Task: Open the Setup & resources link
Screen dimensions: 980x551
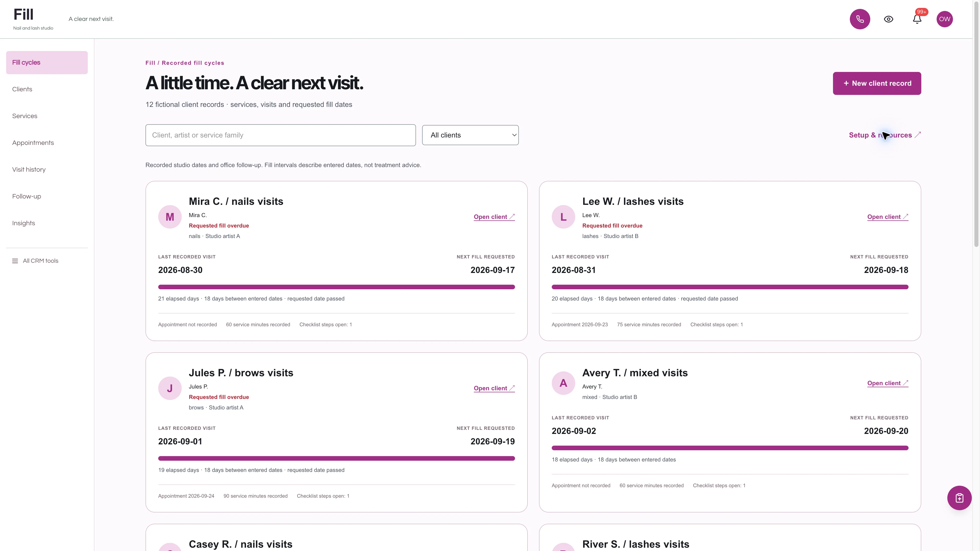Action: pos(885,135)
